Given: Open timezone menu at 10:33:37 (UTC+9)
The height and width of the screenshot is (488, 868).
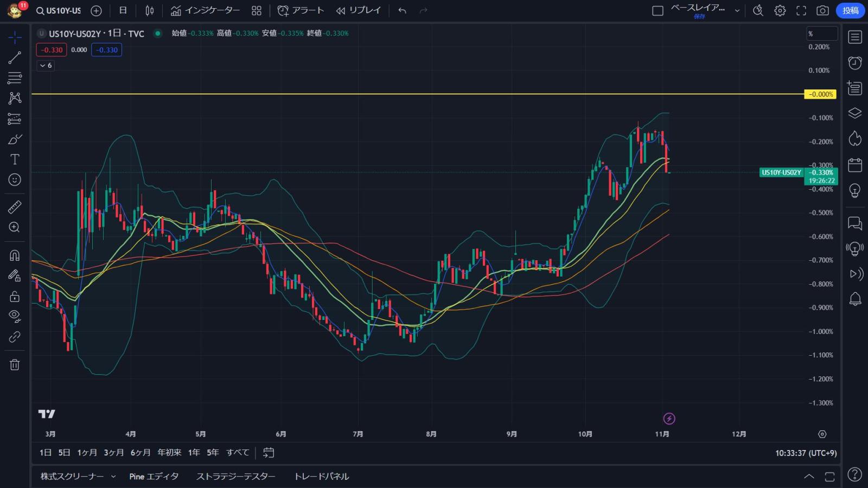Looking at the screenshot, I should tap(806, 453).
